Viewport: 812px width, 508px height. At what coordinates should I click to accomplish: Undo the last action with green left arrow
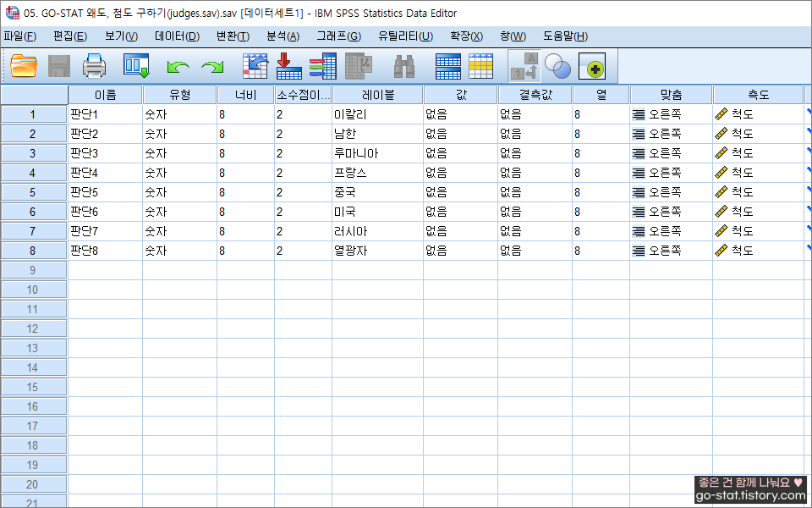[x=178, y=67]
